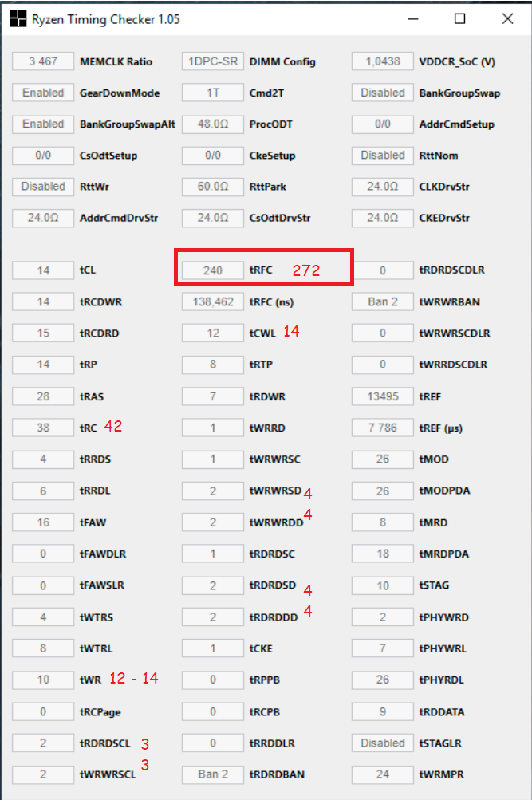Click the tFAW value field 16
The width and height of the screenshot is (532, 800).
43,522
